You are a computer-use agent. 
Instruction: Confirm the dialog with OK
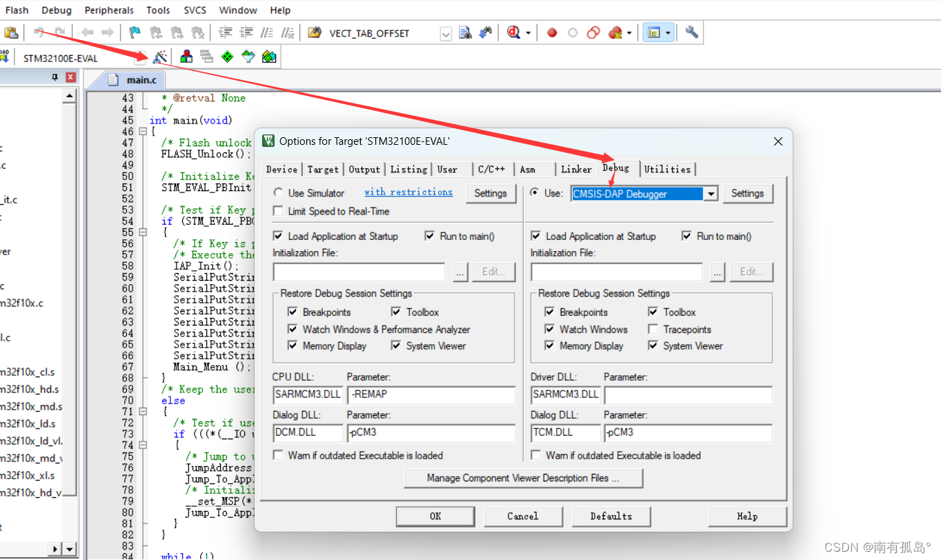click(x=435, y=517)
